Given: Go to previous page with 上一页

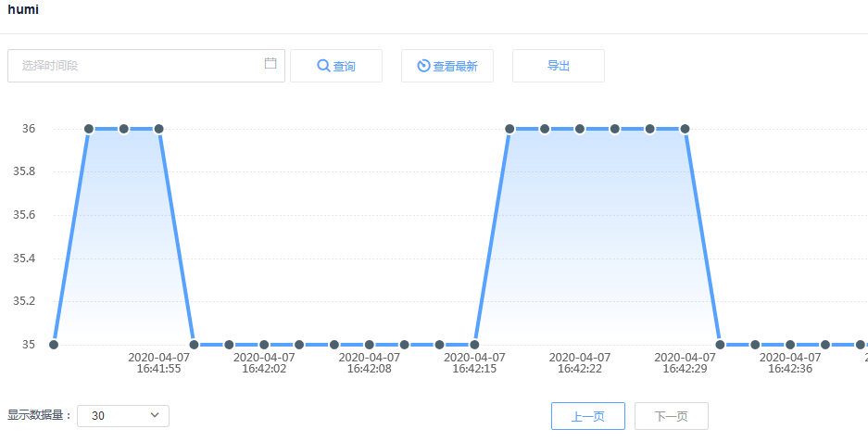Looking at the screenshot, I should pyautogui.click(x=588, y=417).
